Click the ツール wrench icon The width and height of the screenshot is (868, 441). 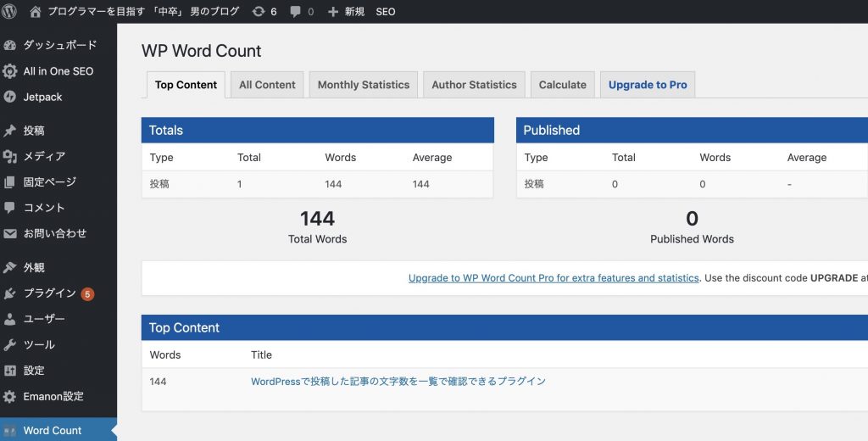click(9, 345)
